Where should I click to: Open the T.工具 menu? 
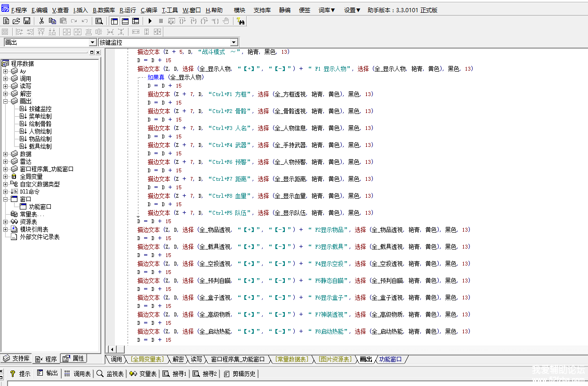click(170, 10)
